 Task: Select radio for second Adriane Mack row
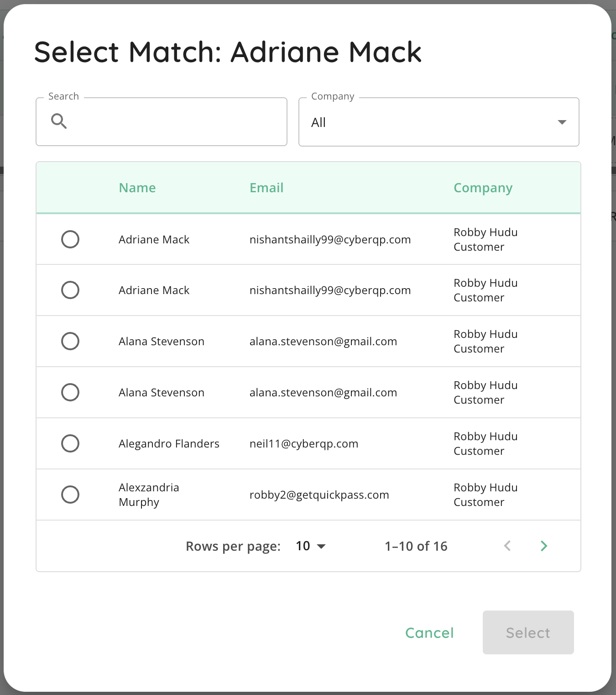point(70,290)
